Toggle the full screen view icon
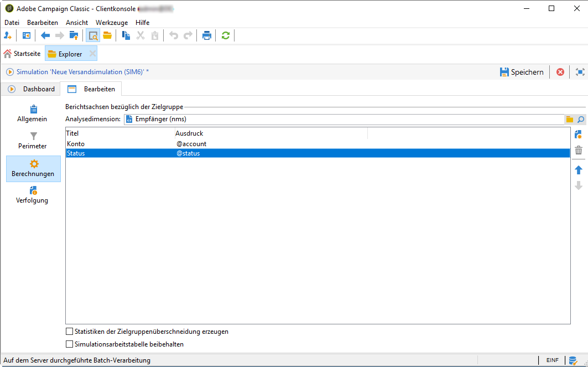This screenshot has width=588, height=367. point(580,71)
